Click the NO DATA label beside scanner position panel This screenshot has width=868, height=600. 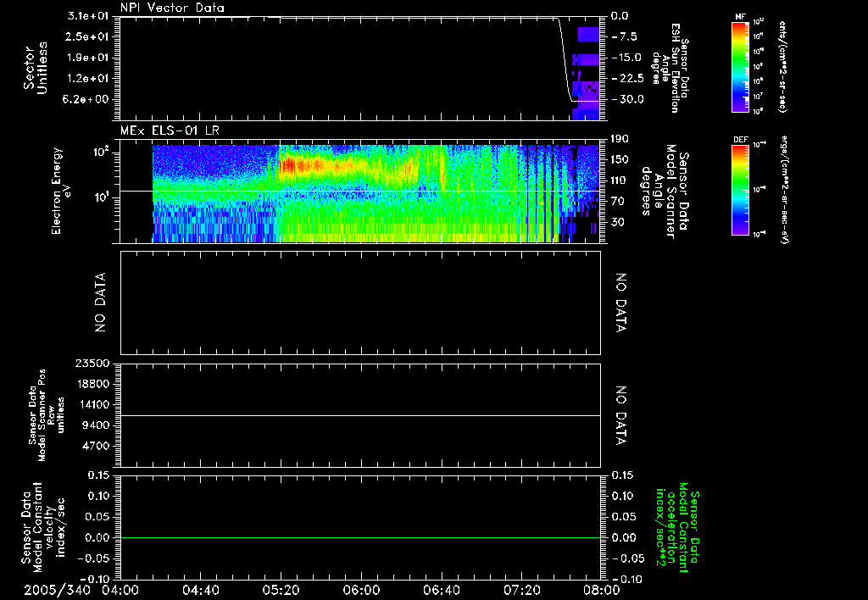[621, 415]
